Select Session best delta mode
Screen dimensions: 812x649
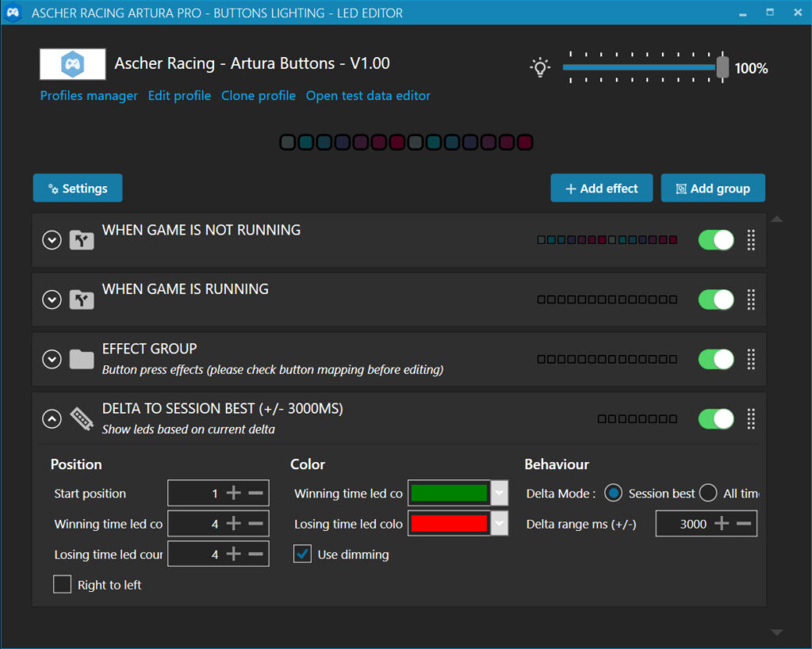(x=613, y=493)
